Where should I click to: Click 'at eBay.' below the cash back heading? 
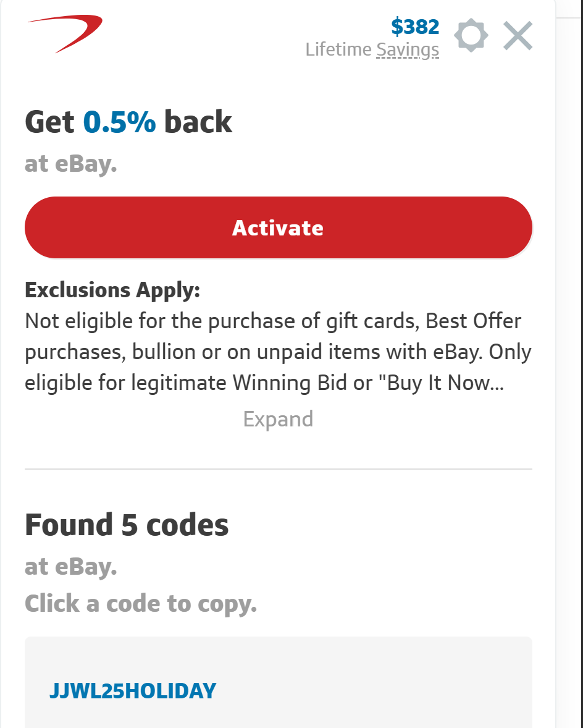pos(70,164)
